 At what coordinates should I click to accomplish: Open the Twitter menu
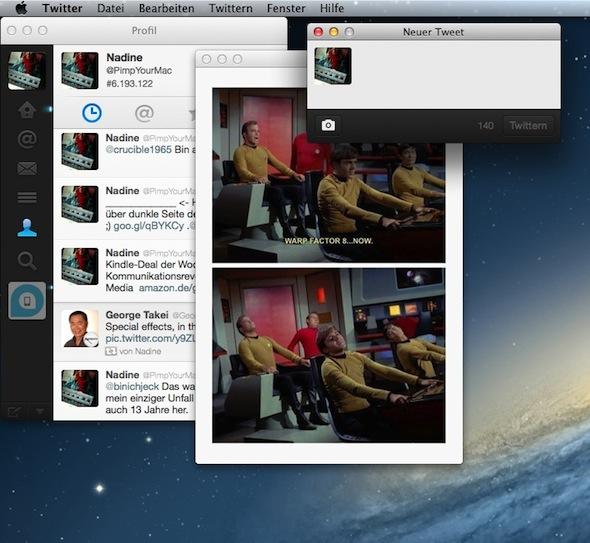click(62, 8)
